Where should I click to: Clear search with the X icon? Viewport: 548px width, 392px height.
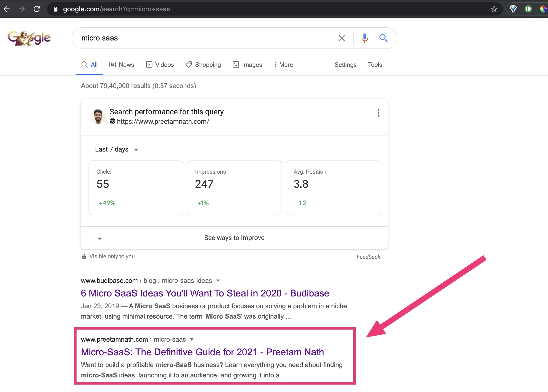[341, 38]
